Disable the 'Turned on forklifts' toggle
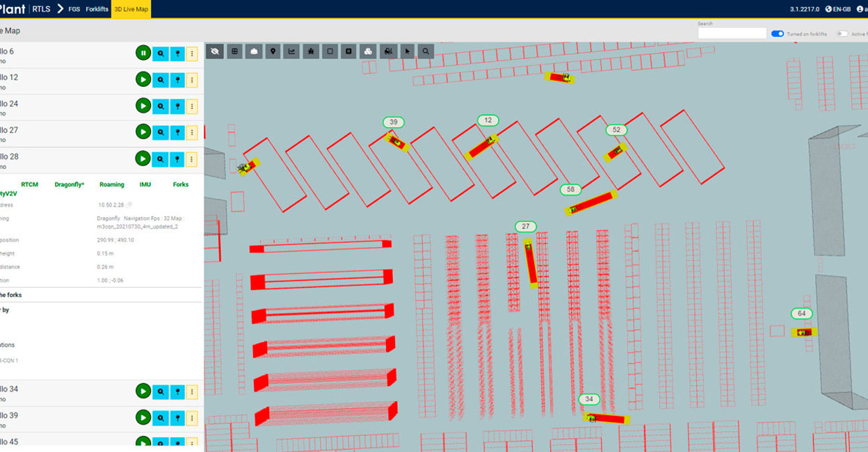 click(x=778, y=33)
